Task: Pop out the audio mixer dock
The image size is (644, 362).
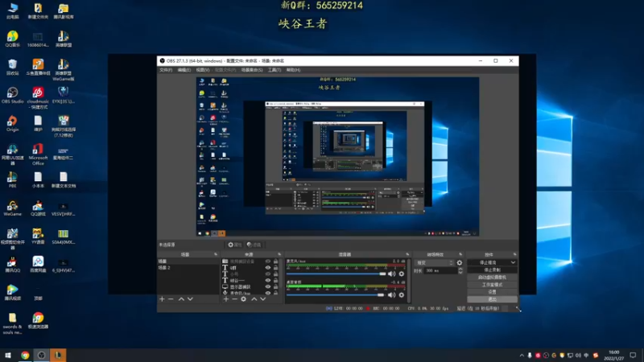Action: (x=407, y=254)
